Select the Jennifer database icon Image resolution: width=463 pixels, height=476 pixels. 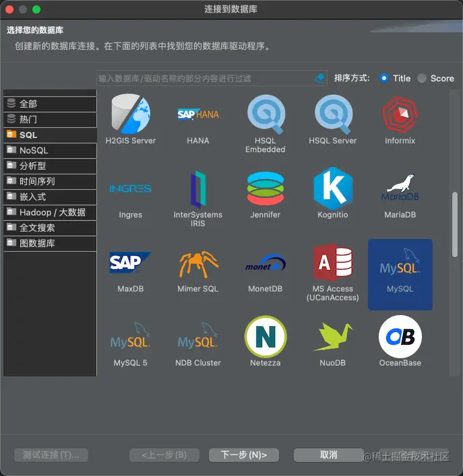[266, 189]
